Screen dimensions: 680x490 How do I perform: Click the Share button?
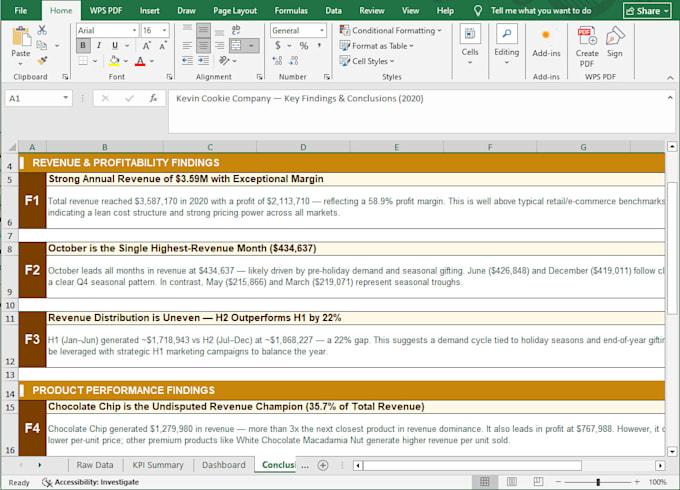(647, 11)
